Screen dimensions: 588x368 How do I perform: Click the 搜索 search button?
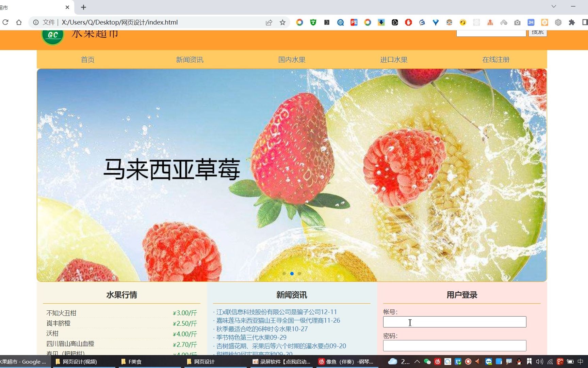(x=538, y=32)
